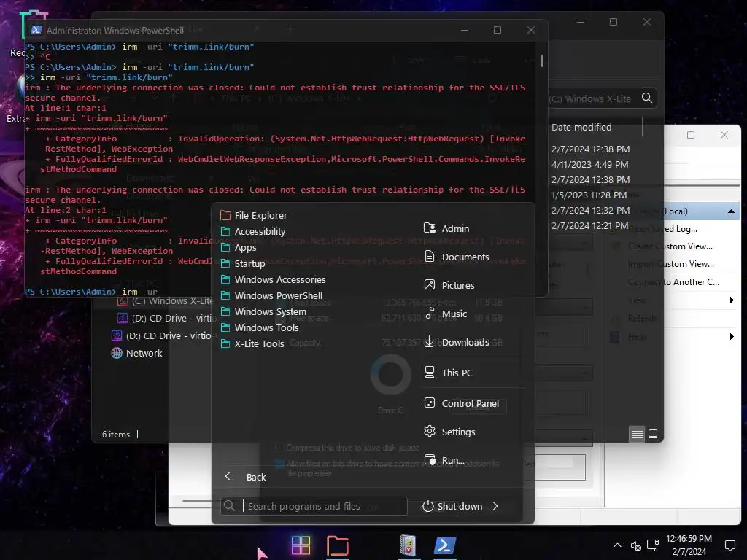Open Music from the start menu

[x=446, y=314]
